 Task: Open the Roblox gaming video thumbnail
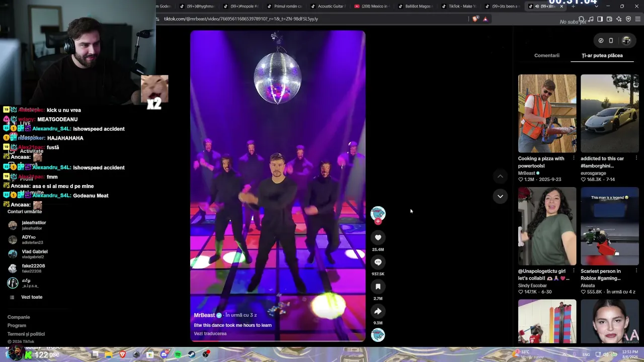tap(610, 226)
